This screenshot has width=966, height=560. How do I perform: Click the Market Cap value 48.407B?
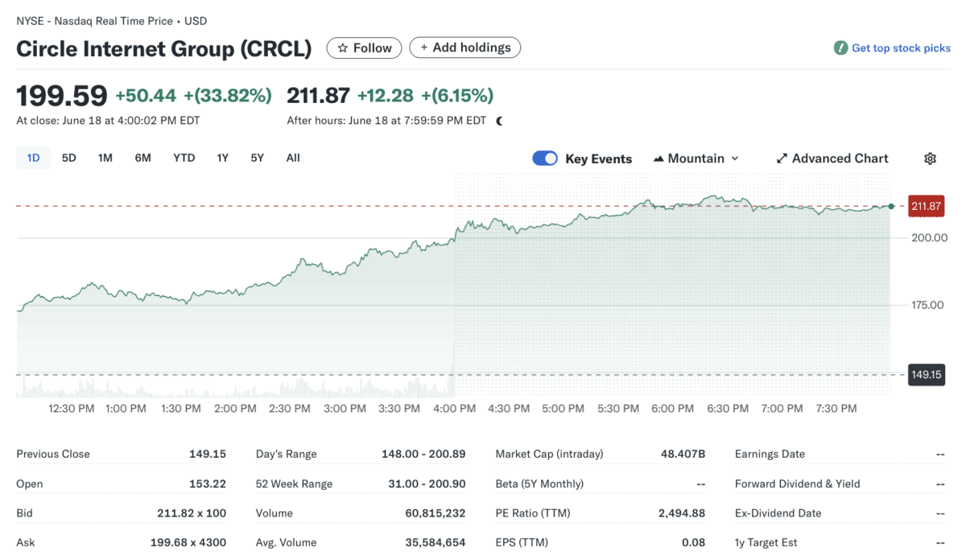point(683,454)
